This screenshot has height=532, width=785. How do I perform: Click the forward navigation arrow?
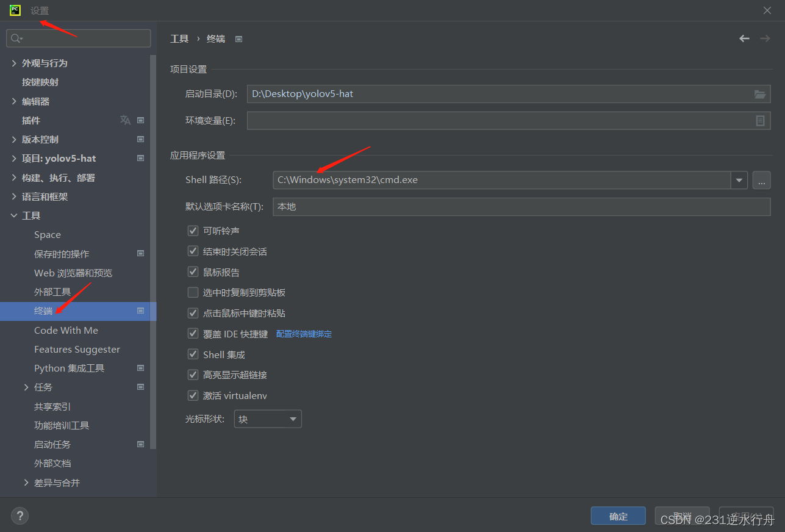pos(765,38)
